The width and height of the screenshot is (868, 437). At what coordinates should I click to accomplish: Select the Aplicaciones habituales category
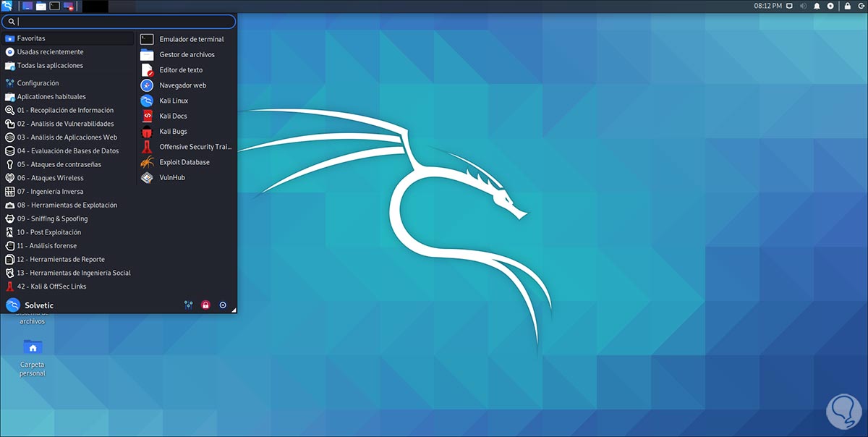click(69, 97)
